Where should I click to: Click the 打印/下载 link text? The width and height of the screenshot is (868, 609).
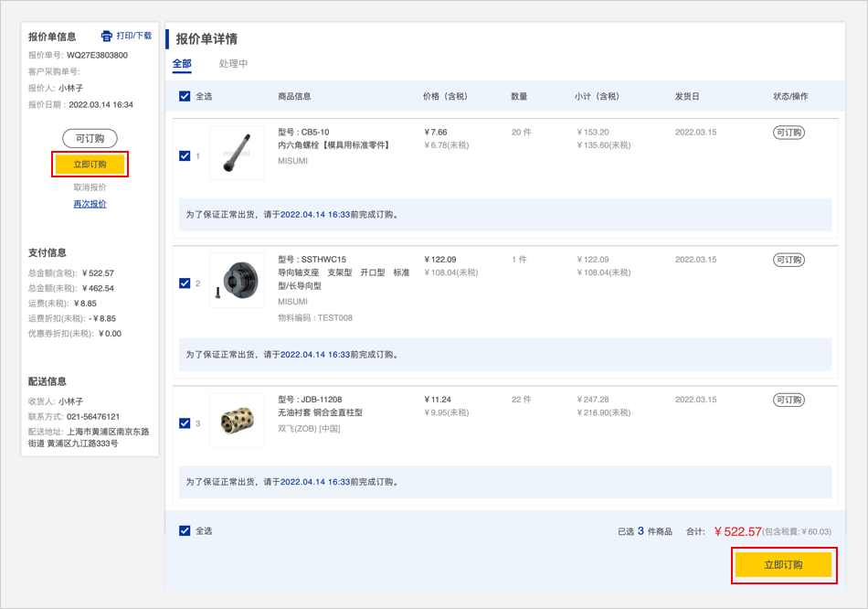[x=133, y=37]
